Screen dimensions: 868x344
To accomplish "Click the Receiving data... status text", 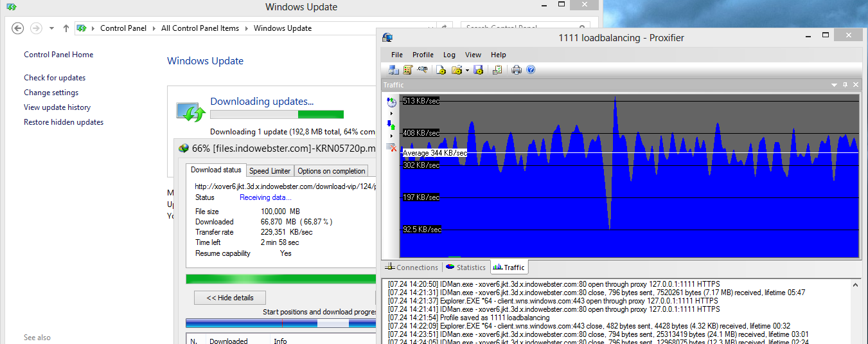I will tap(265, 197).
